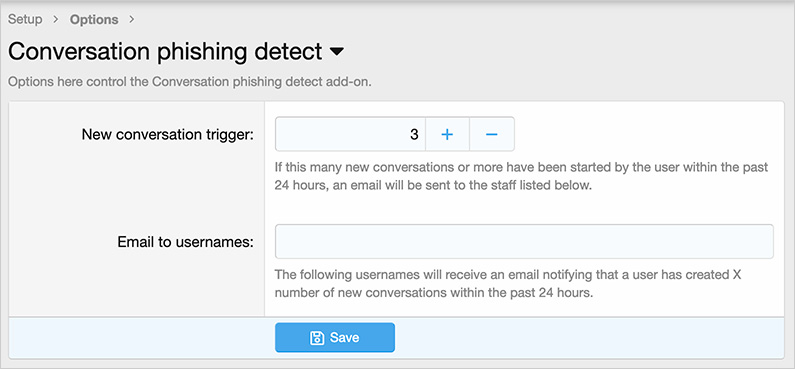Go to the Setup breadcrumb
This screenshot has height=369, width=795.
click(25, 20)
